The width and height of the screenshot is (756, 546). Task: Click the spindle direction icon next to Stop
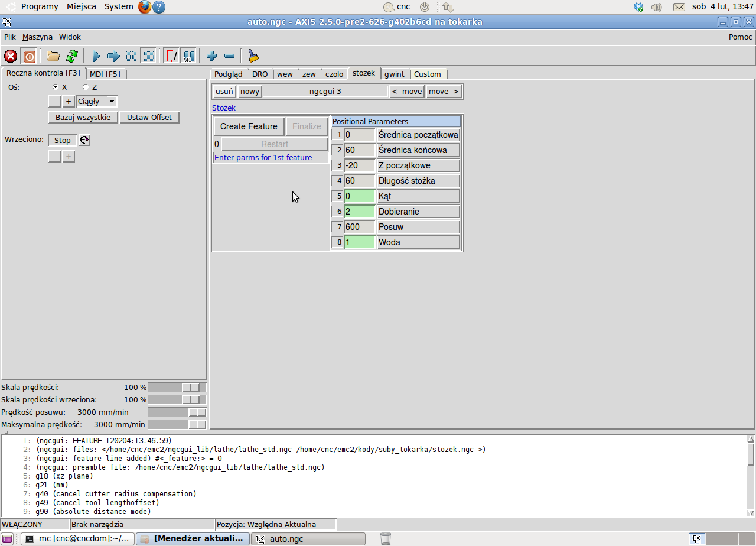tap(85, 140)
